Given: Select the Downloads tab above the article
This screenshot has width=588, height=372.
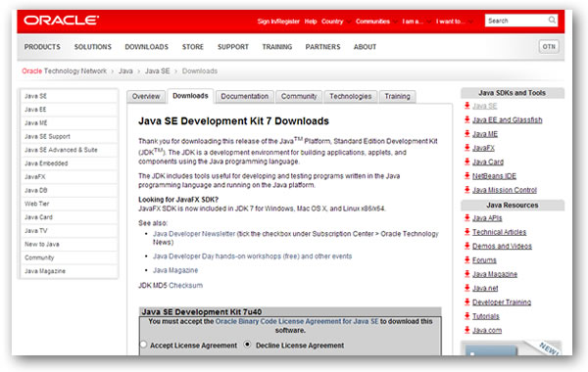Looking at the screenshot, I should (190, 96).
